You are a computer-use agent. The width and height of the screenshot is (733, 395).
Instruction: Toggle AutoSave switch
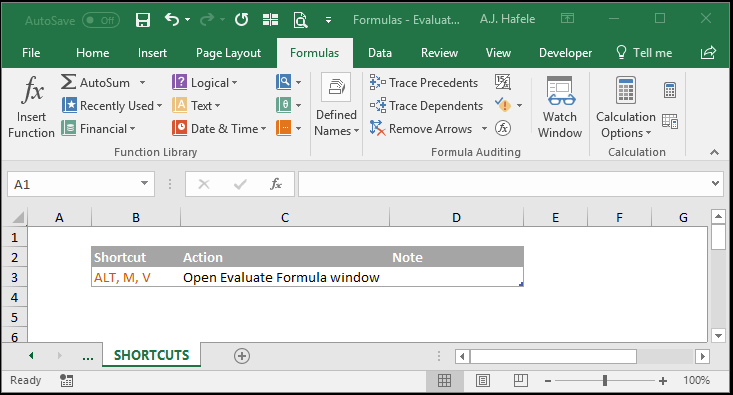tap(101, 20)
